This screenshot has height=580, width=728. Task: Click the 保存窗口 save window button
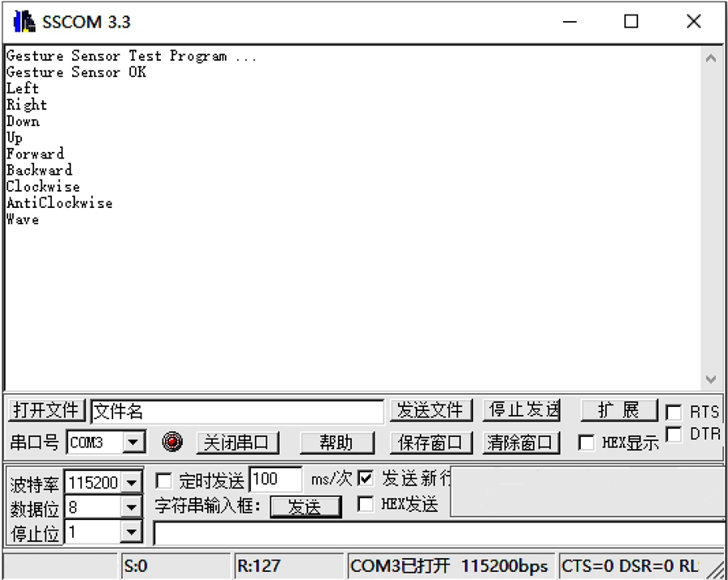point(431,442)
